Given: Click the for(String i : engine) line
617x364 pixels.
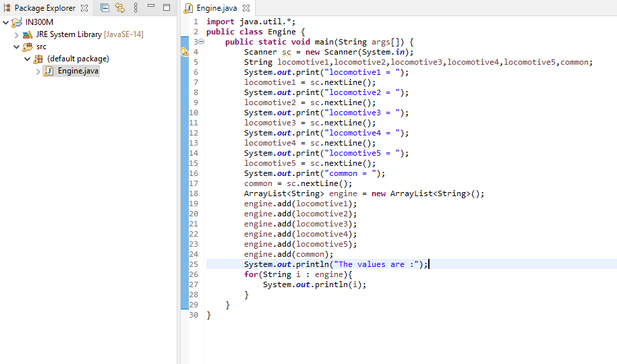Looking at the screenshot, I should 298,274.
